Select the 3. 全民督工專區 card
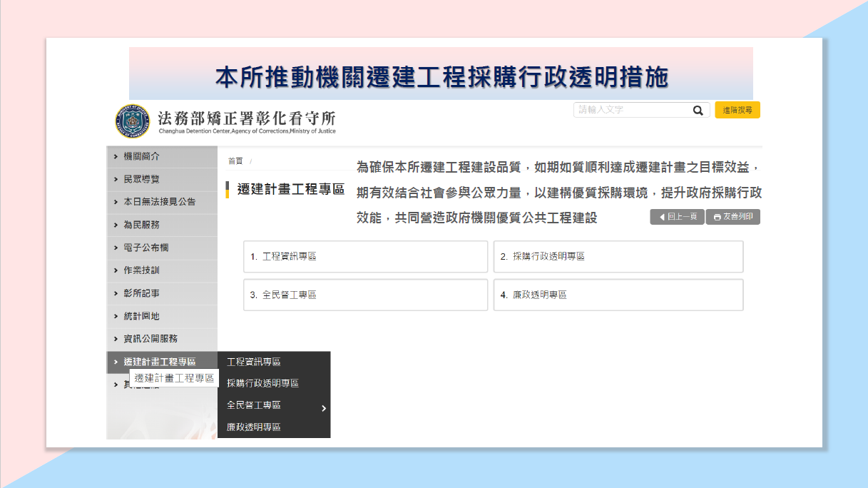 click(365, 295)
